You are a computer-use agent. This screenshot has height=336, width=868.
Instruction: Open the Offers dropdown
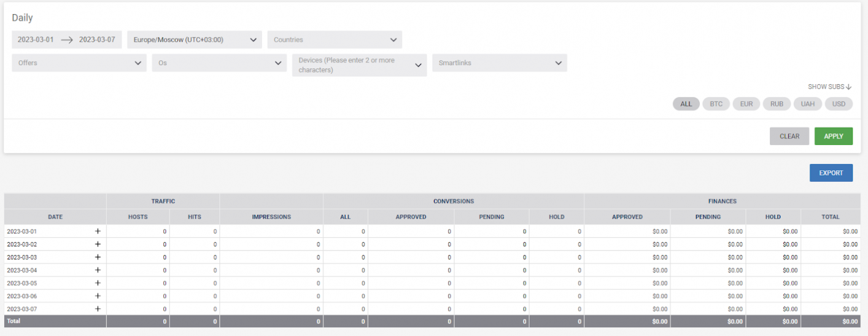pyautogui.click(x=79, y=63)
